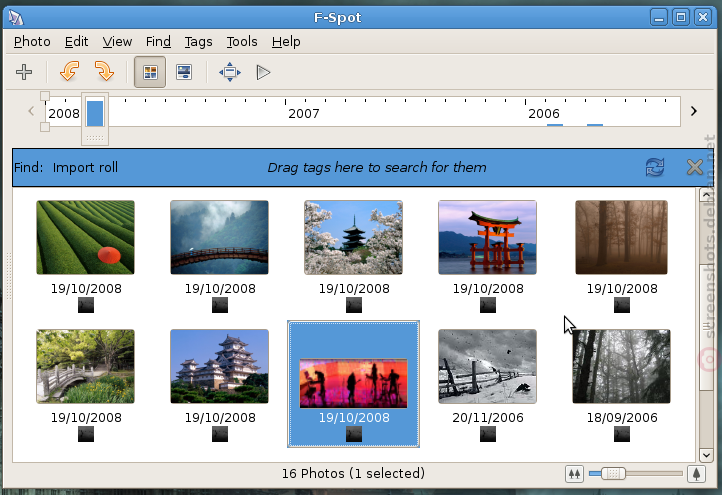Viewport: 722px width, 495px height.
Task: Click the 20/11/2006 date label
Action: [x=488, y=418]
